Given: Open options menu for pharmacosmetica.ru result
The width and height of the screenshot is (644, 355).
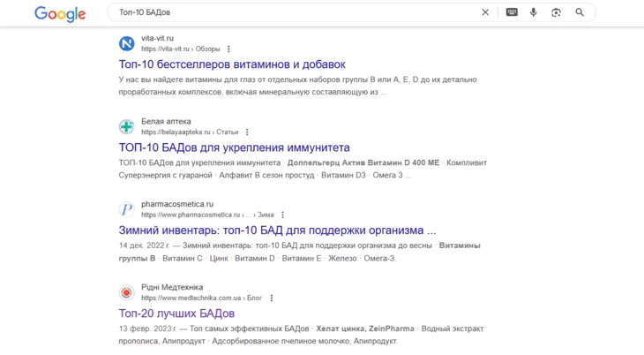Looking at the screenshot, I should coord(282,215).
